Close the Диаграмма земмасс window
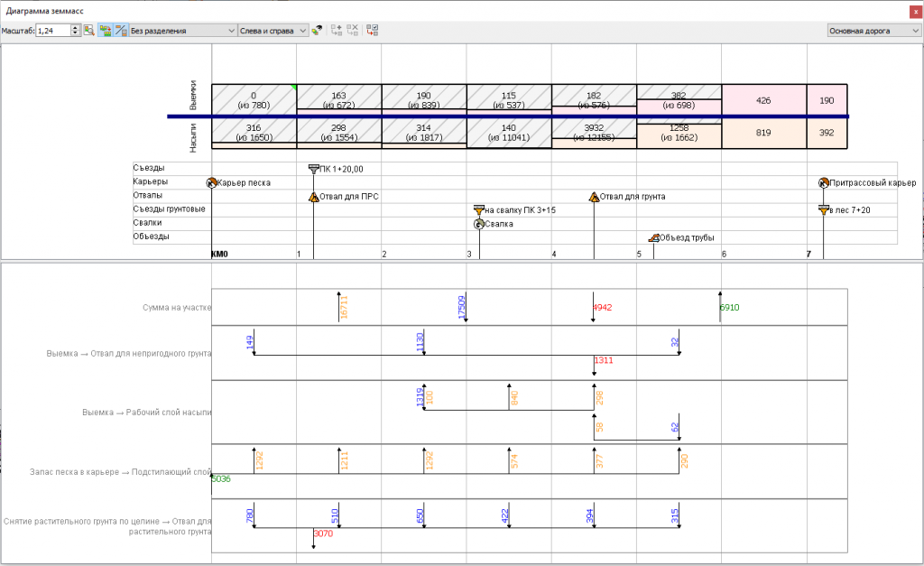The height and width of the screenshot is (566, 924). pyautogui.click(x=916, y=11)
